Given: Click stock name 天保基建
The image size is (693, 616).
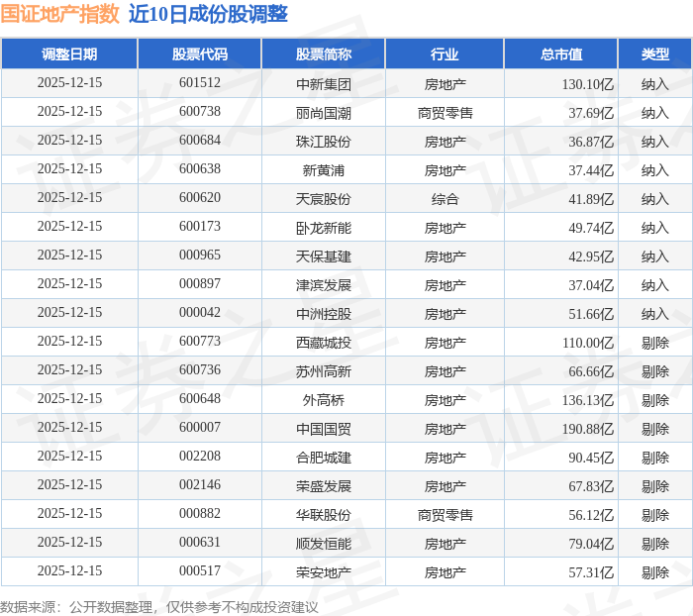Looking at the screenshot, I should [x=324, y=257].
